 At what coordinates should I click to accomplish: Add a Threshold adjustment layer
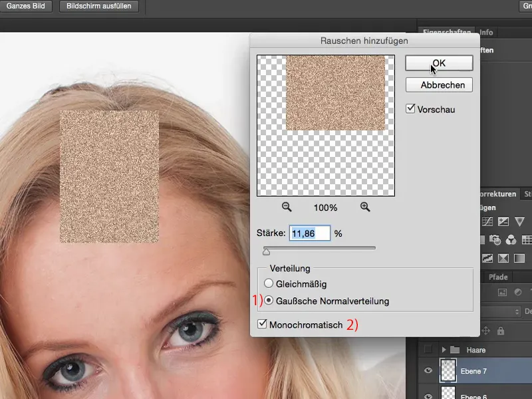pos(503,258)
